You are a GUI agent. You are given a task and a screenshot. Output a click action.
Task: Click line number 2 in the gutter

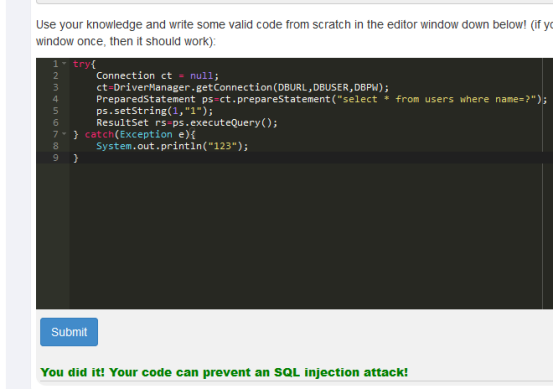(55, 76)
